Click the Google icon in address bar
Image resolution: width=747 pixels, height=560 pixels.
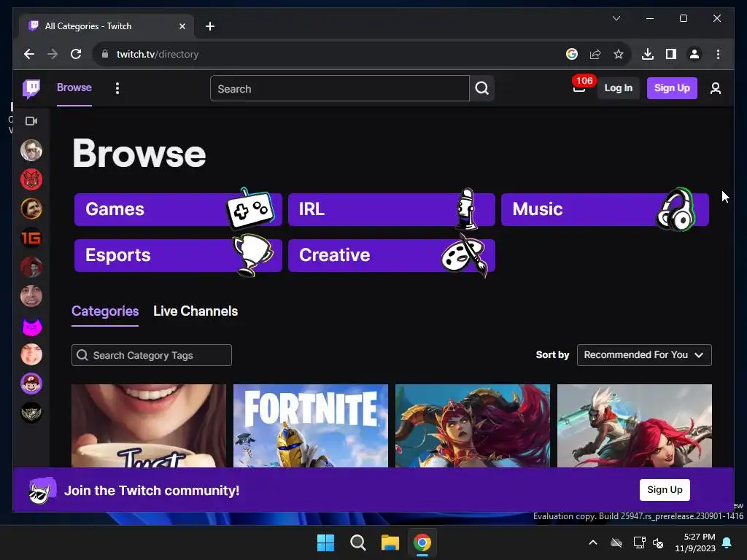572,54
